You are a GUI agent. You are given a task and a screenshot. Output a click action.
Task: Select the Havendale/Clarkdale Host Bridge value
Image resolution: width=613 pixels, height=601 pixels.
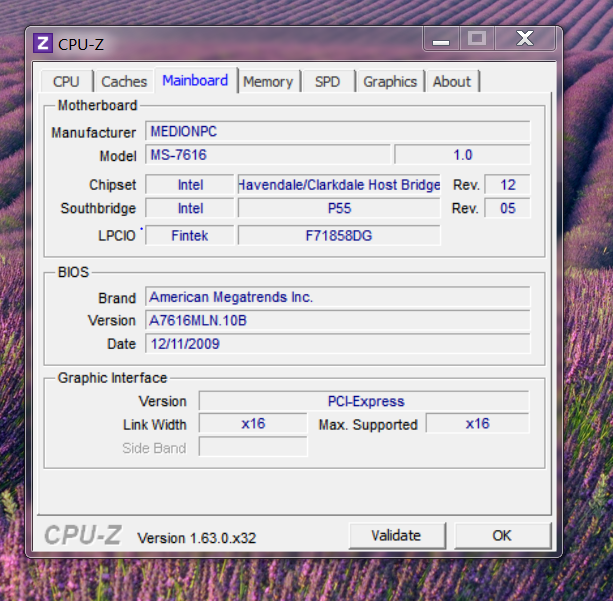point(339,185)
